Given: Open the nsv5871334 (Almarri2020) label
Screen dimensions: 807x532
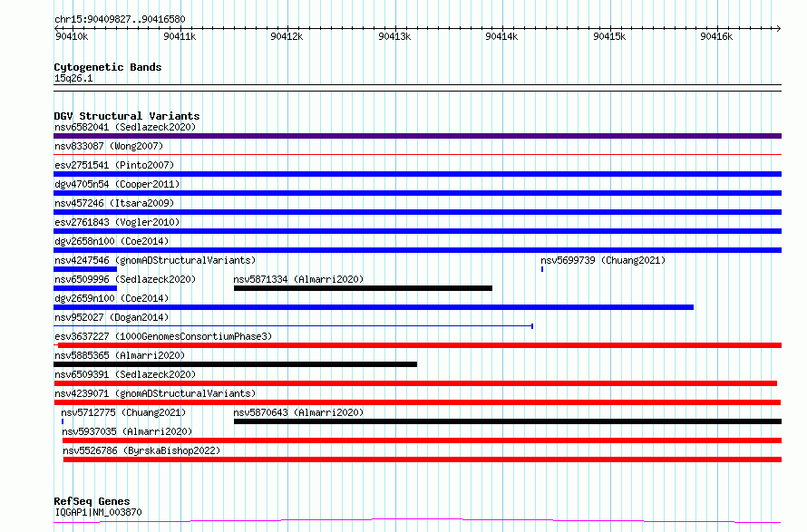Looking at the screenshot, I should pos(298,279).
